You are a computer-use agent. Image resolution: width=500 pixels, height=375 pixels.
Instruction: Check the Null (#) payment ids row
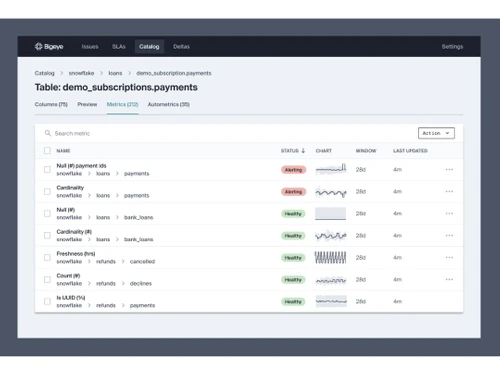[x=47, y=169]
